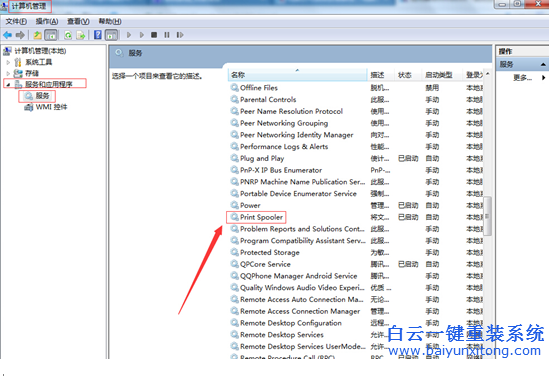Viewport: 549px width, 376px height.
Task: Sort services by 名称 column header
Action: pyautogui.click(x=298, y=75)
